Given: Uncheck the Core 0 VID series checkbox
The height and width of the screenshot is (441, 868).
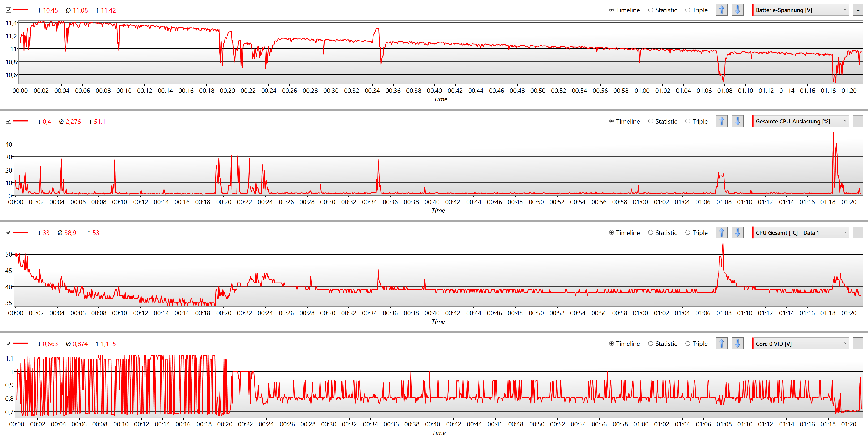Looking at the screenshot, I should tap(8, 344).
